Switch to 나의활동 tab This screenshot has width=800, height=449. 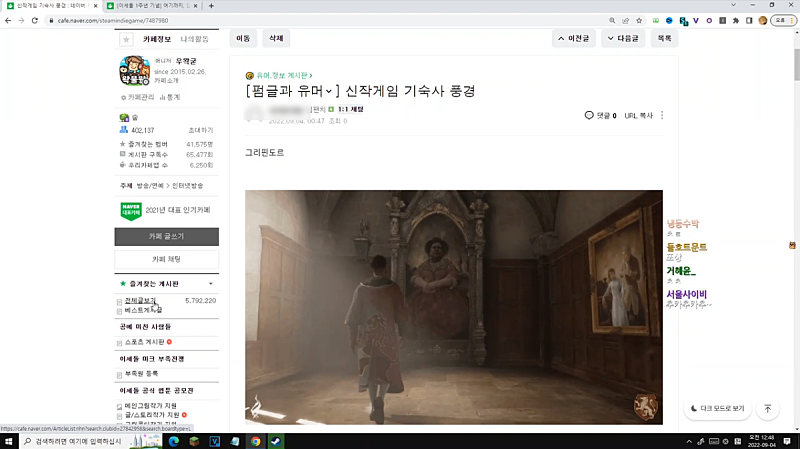pos(194,39)
